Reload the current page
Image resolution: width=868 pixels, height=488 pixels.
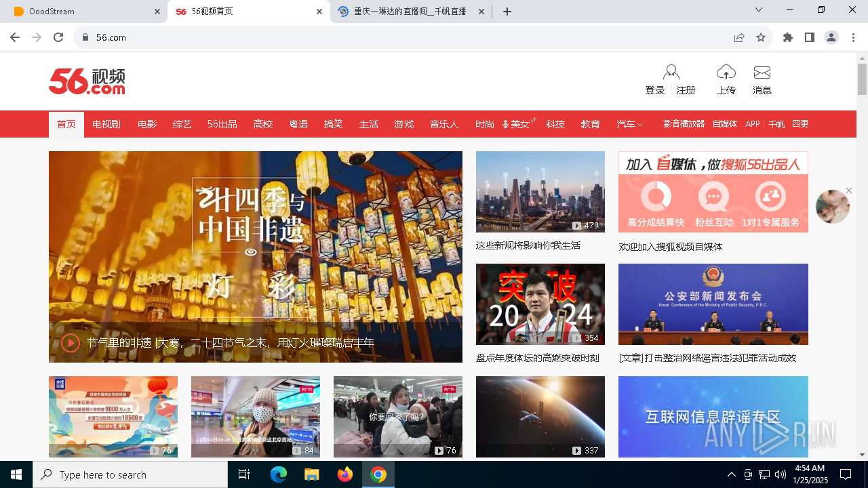(x=58, y=37)
